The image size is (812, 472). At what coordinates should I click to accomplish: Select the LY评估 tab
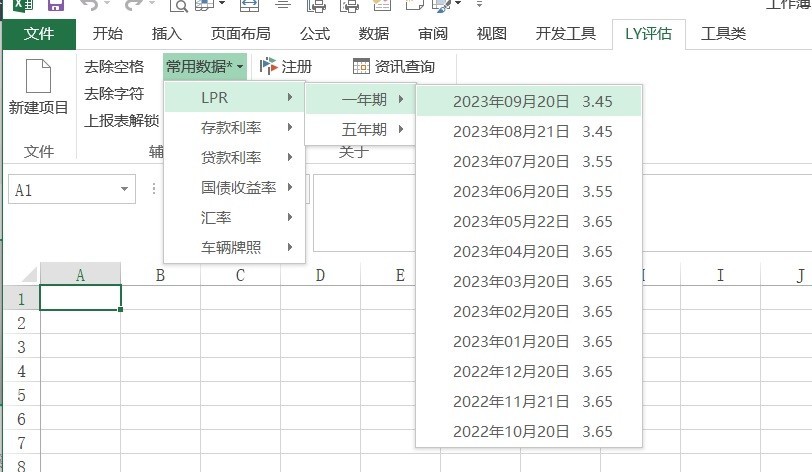pyautogui.click(x=648, y=34)
